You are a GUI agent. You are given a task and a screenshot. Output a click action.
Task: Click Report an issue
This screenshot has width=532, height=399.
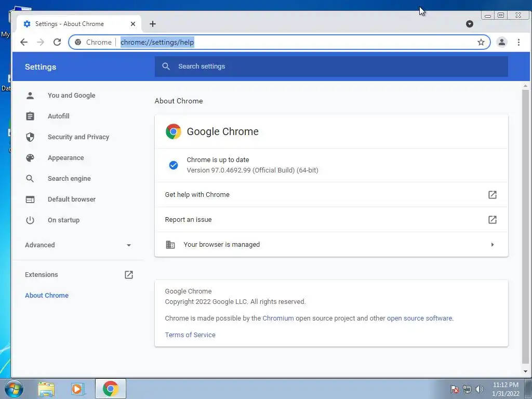[x=331, y=220]
